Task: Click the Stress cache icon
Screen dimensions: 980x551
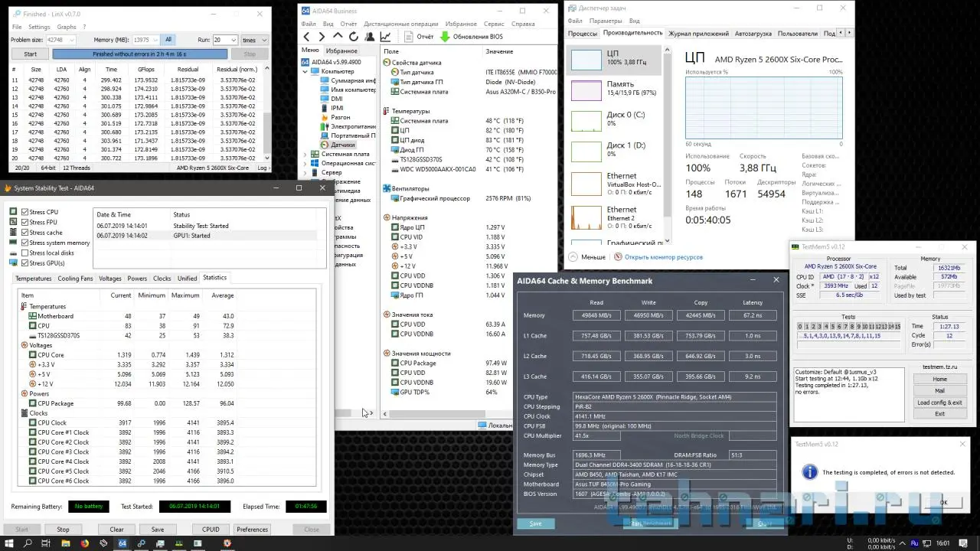Action: point(14,233)
